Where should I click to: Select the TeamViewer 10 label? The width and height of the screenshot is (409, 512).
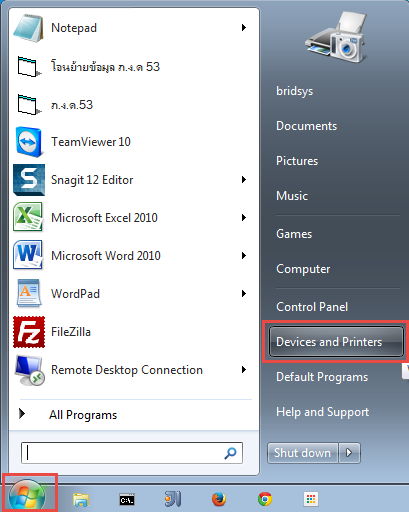pyautogui.click(x=91, y=142)
